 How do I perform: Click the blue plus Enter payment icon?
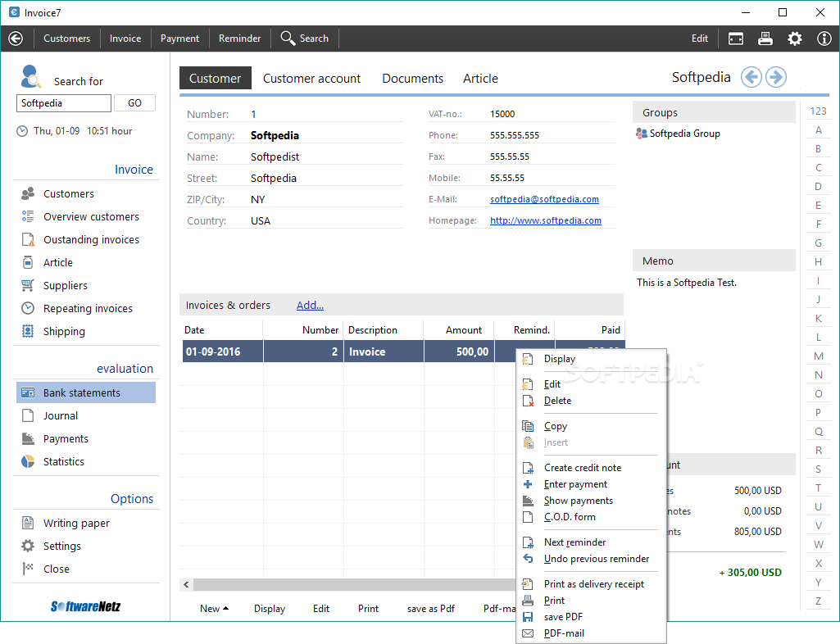pyautogui.click(x=528, y=484)
